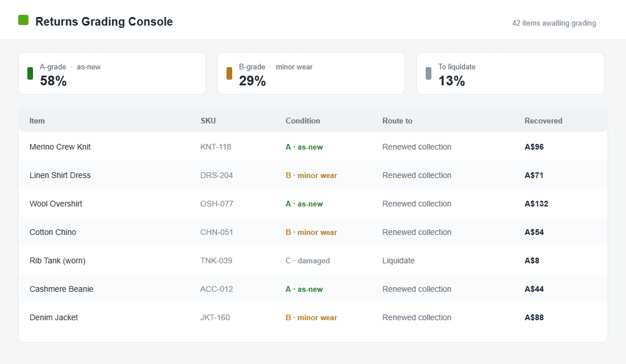Click the 'C · damaged' condition label
This screenshot has width=626, height=364.
pos(308,260)
